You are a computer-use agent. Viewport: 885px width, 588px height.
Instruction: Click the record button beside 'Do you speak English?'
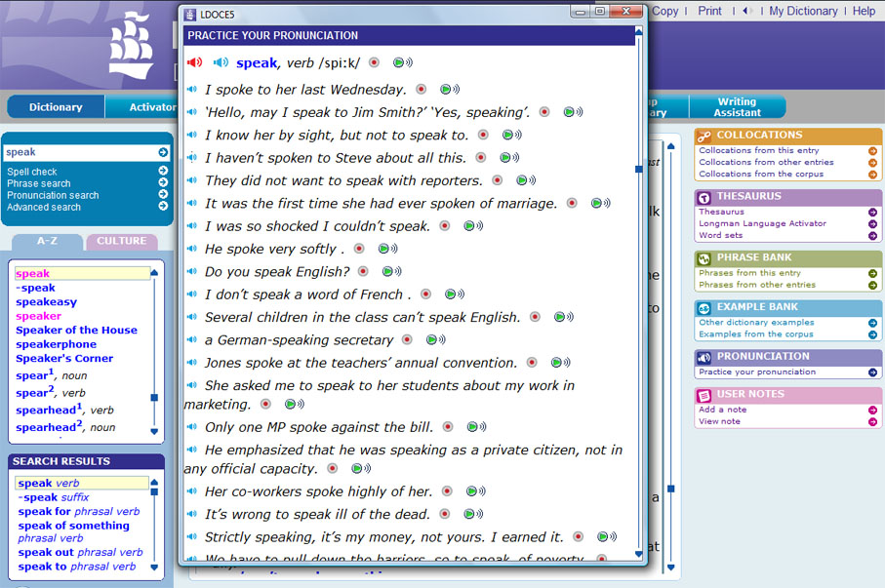coord(363,271)
